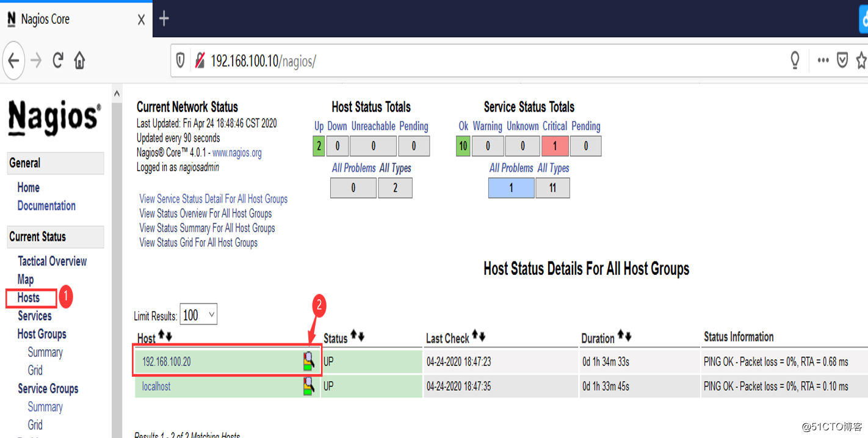Viewport: 868px width, 438px height.
Task: Click the lightbulb icon in address bar
Action: (795, 60)
